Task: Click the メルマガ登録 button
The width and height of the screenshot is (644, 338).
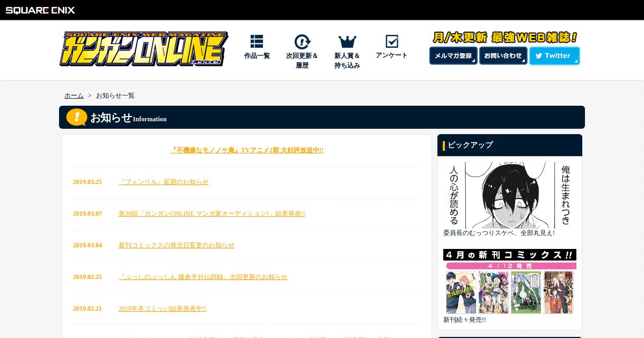Action: tap(453, 56)
